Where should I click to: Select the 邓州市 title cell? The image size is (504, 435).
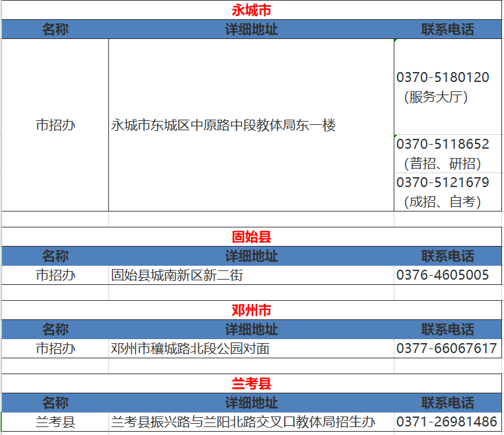(x=252, y=310)
